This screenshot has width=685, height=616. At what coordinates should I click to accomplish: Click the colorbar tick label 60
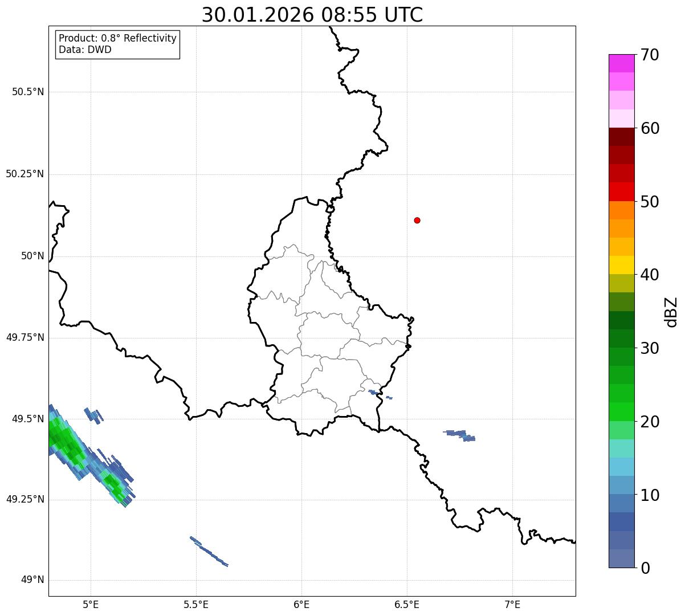coord(650,128)
